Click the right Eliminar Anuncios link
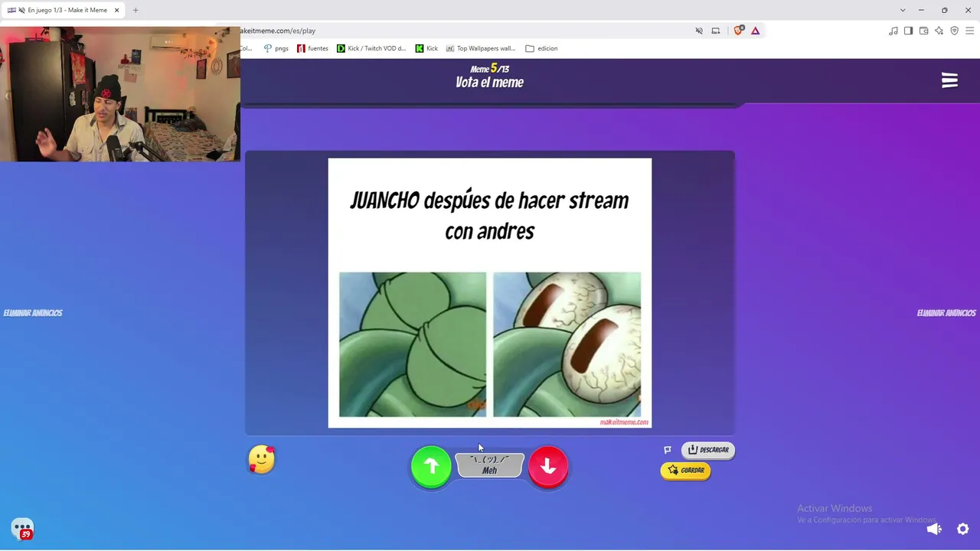This screenshot has height=551, width=980. [946, 313]
